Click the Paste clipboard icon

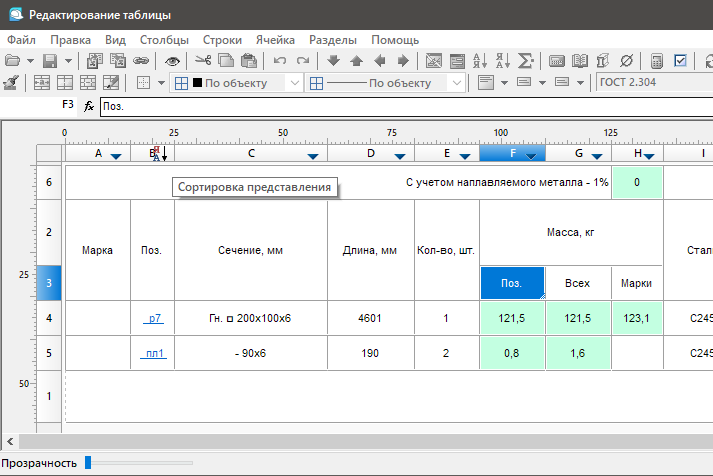(x=249, y=60)
